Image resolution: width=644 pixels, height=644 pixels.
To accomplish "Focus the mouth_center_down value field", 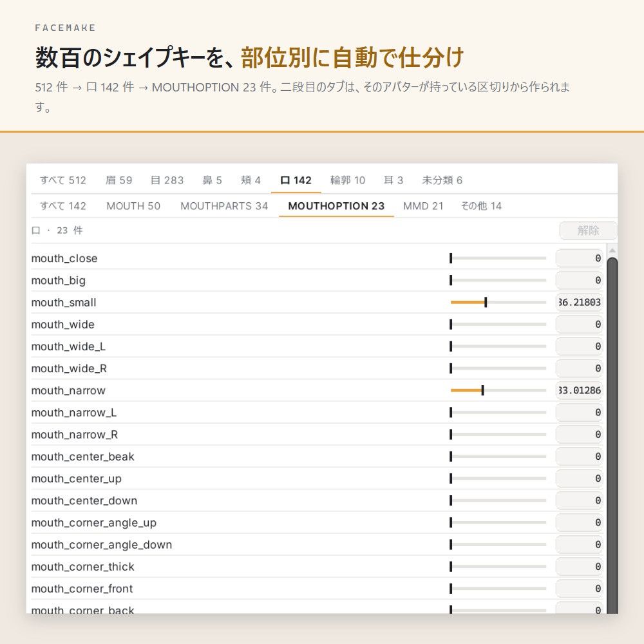I will coord(579,500).
